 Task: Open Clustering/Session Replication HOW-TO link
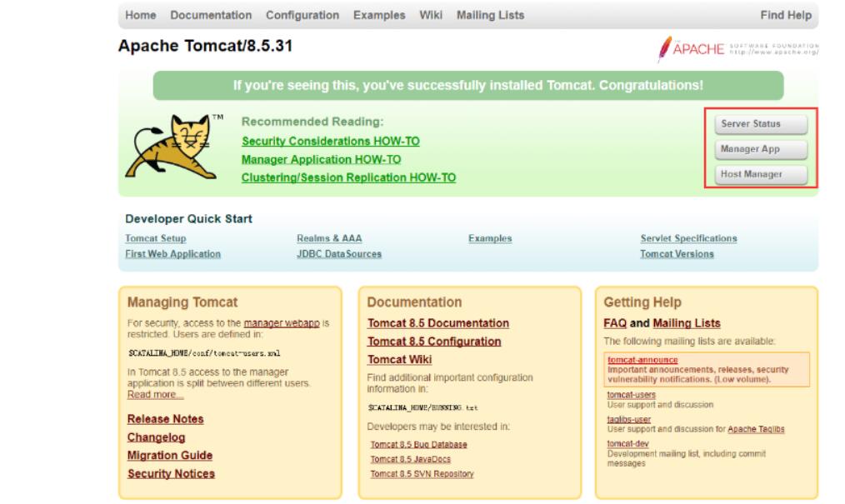[x=348, y=177]
